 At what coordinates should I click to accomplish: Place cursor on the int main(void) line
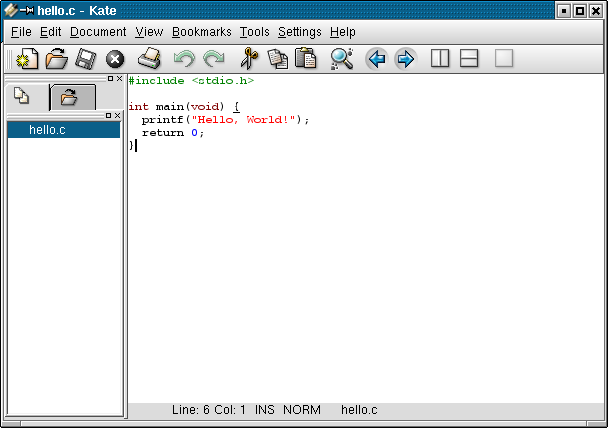[x=184, y=107]
